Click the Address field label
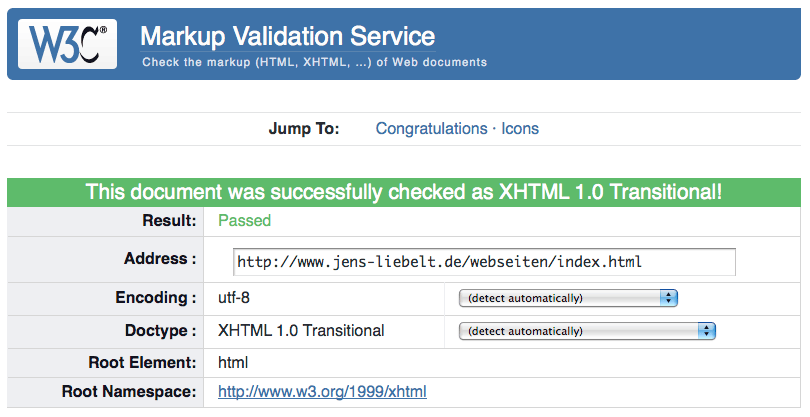The height and width of the screenshot is (417, 810). pos(160,259)
